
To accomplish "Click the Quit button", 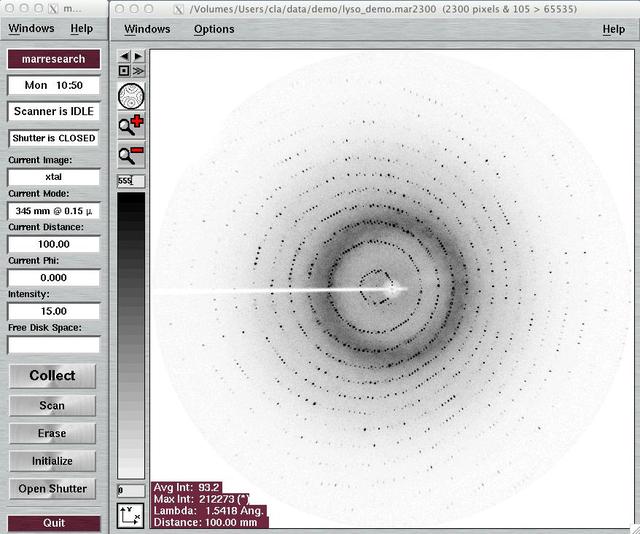I will click(54, 523).
